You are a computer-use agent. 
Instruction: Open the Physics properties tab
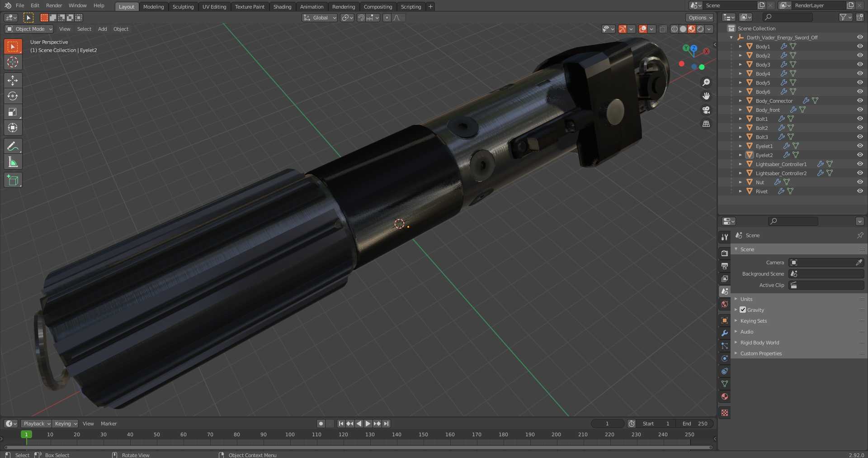(x=725, y=358)
